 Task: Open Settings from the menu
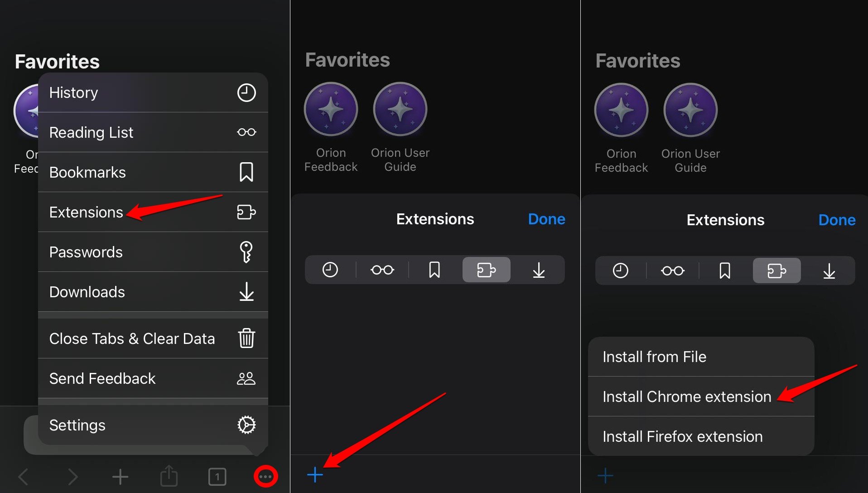[x=153, y=425]
